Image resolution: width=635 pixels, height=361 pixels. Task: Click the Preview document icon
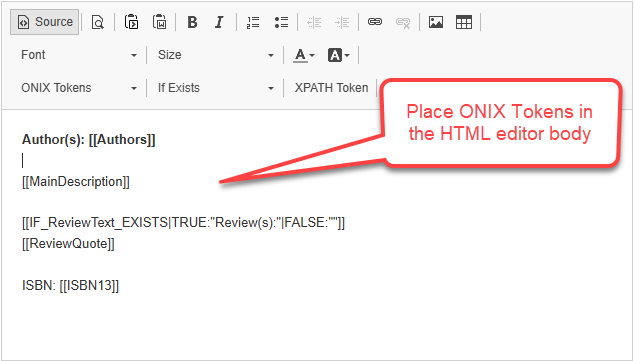pos(98,22)
